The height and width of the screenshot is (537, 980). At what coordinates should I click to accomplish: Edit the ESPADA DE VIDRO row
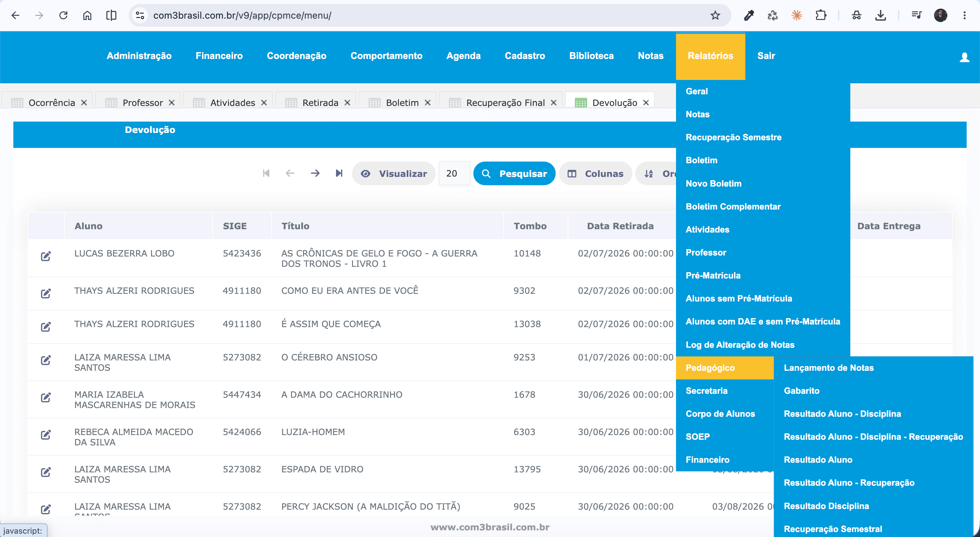46,472
